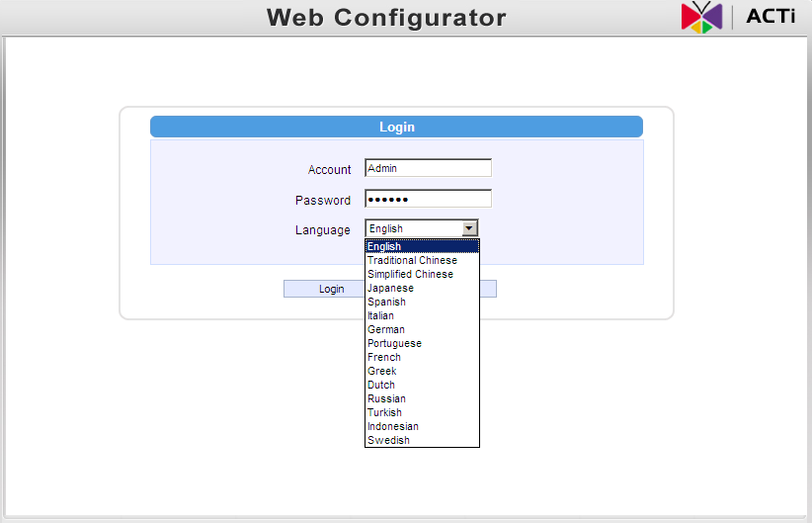The image size is (812, 523).
Task: Submit the form with the Login button
Action: 324,289
